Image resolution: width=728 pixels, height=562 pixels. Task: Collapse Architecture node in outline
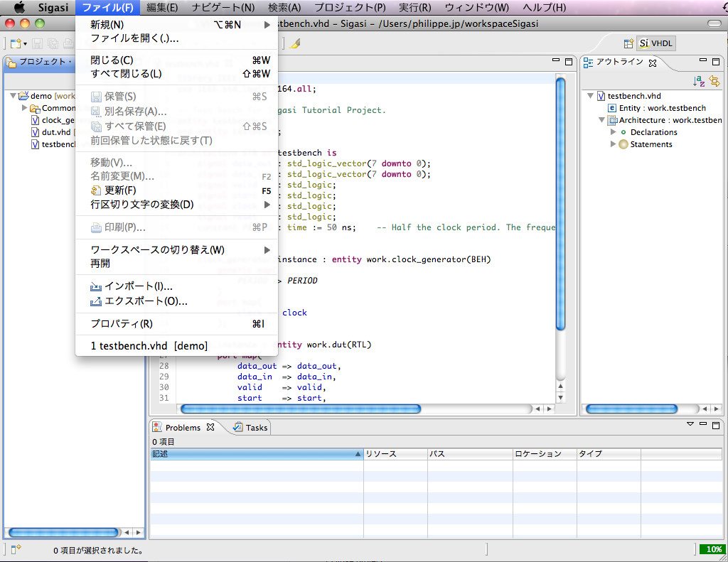tap(601, 120)
